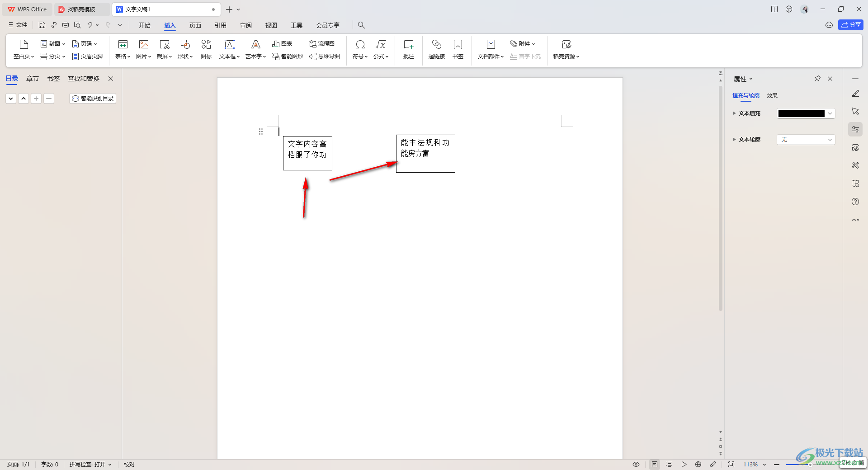Click the vertical scrollbar of document

[x=721, y=199]
